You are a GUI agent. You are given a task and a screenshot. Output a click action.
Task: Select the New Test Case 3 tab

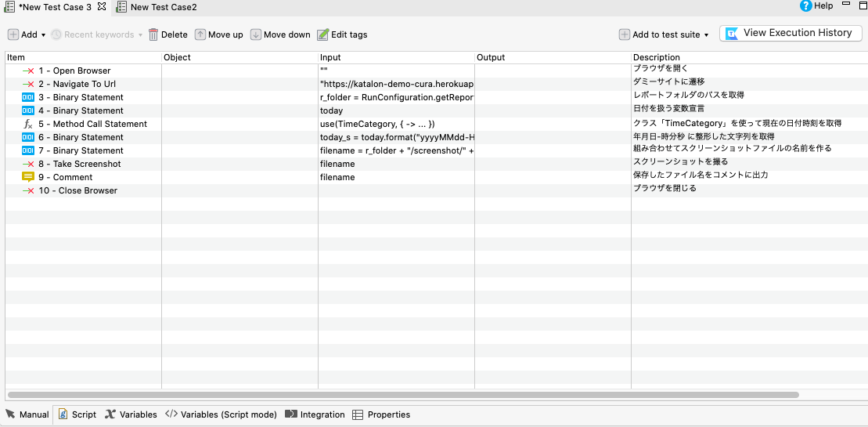[x=55, y=6]
